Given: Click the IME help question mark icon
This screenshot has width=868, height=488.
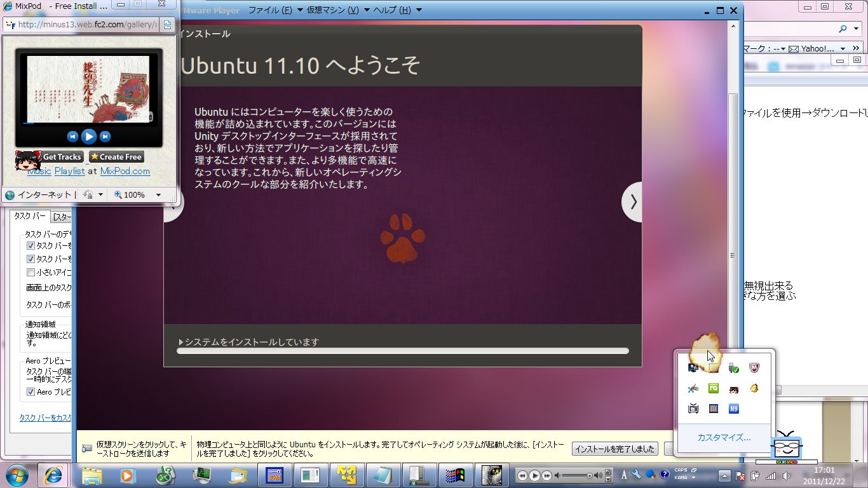Looking at the screenshot, I should [x=664, y=474].
